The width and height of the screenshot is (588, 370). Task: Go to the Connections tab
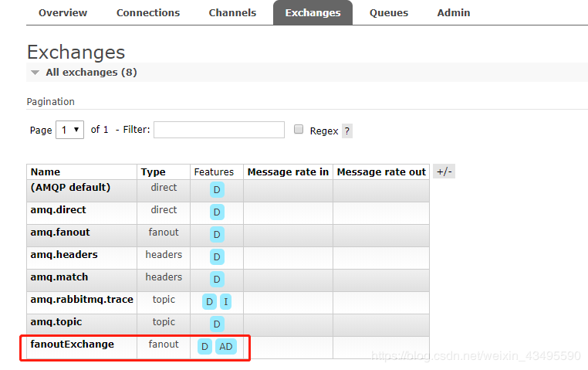point(148,13)
